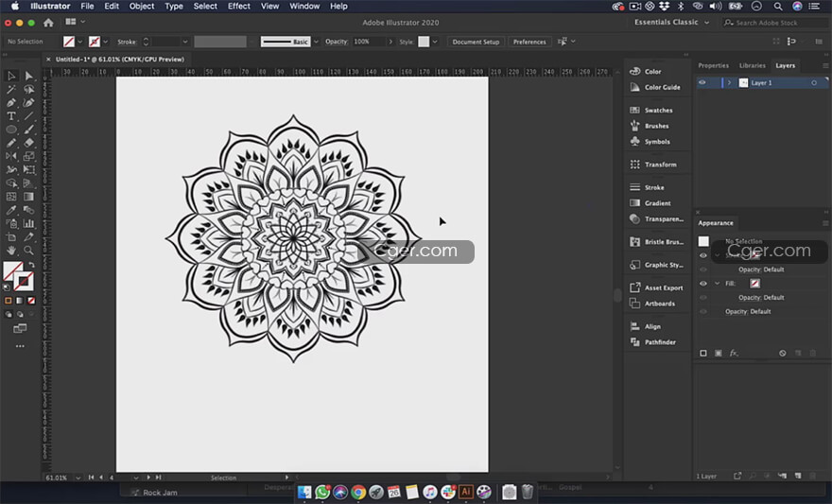This screenshot has width=832, height=504.
Task: Hide the Fill attribute in Appearance panel
Action: click(702, 284)
